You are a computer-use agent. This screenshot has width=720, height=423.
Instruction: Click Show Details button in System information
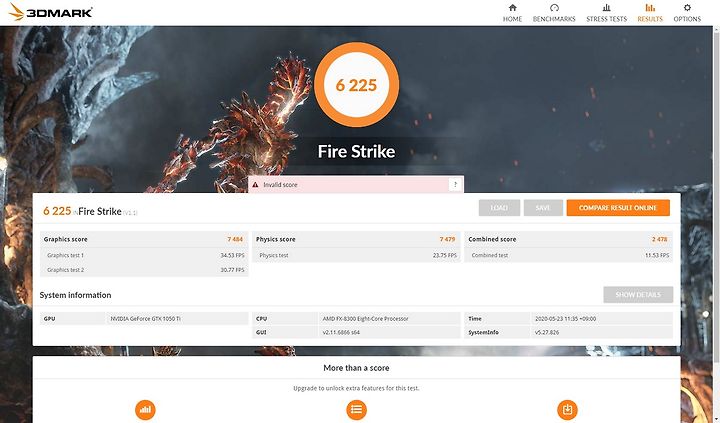click(638, 294)
